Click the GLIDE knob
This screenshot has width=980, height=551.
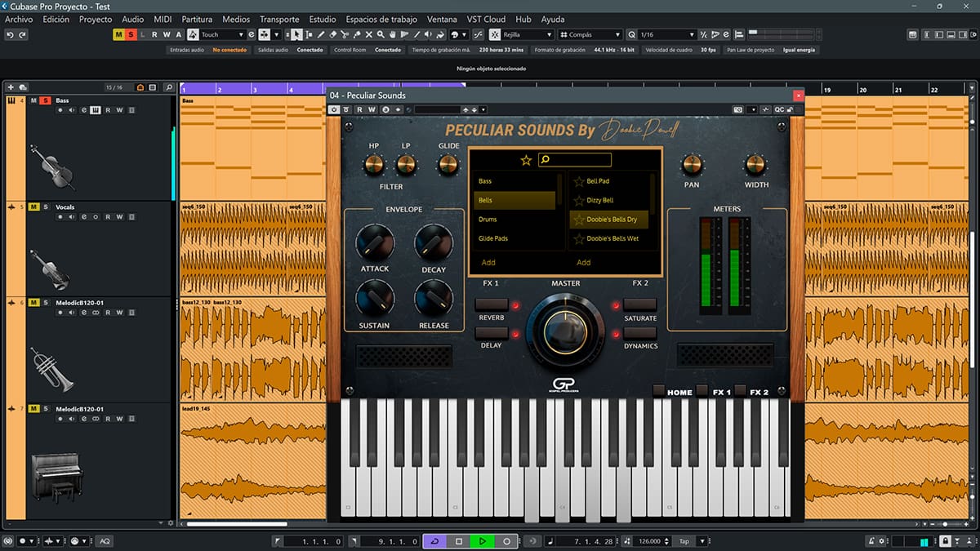point(448,165)
